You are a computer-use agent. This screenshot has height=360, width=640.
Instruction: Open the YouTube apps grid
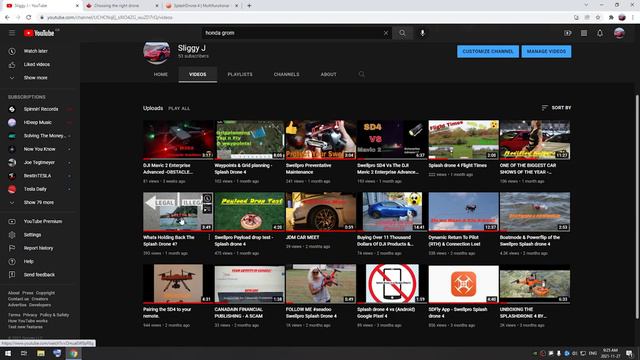click(x=584, y=33)
